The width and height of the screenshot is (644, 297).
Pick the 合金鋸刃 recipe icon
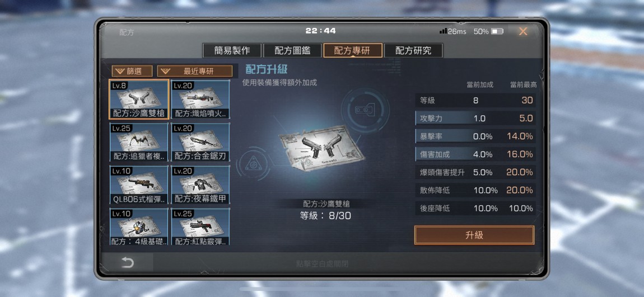(x=200, y=142)
